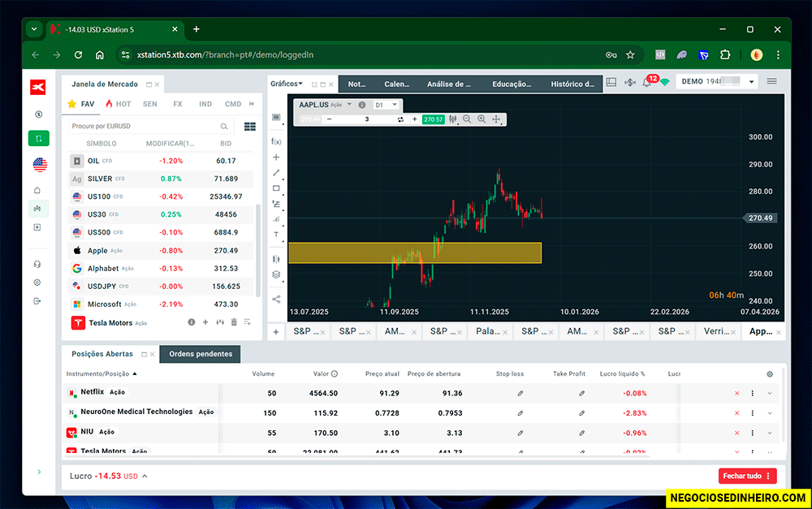
Task: Select the SILVER row in watchlist
Action: tap(161, 179)
